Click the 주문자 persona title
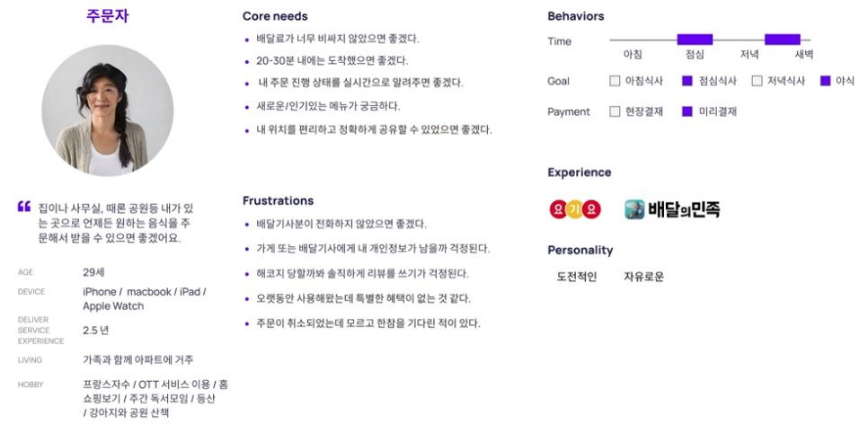 [108, 15]
